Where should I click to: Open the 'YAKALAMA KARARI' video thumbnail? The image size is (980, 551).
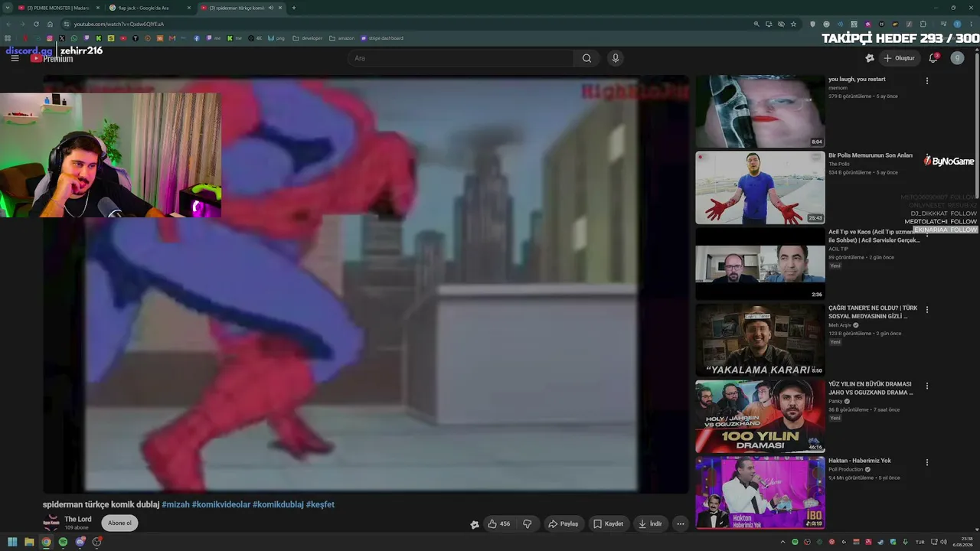point(759,341)
